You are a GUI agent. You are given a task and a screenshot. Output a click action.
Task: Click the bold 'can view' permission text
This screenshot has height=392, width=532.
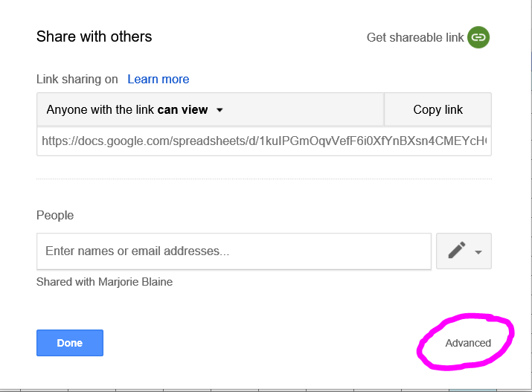click(182, 110)
